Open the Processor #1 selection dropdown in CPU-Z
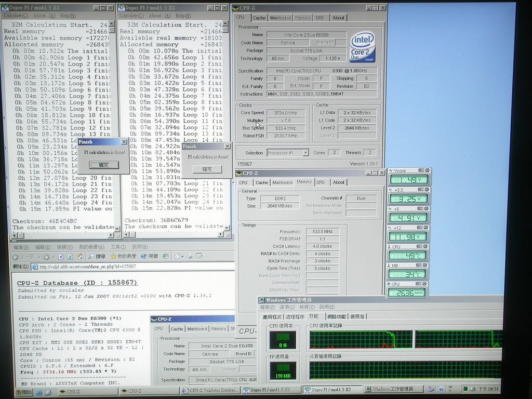 tap(305, 153)
